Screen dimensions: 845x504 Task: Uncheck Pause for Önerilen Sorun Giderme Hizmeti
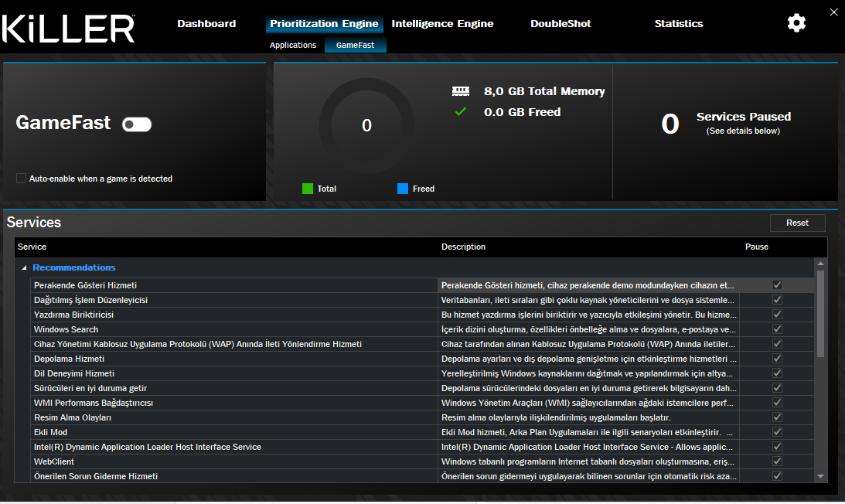coord(777,476)
